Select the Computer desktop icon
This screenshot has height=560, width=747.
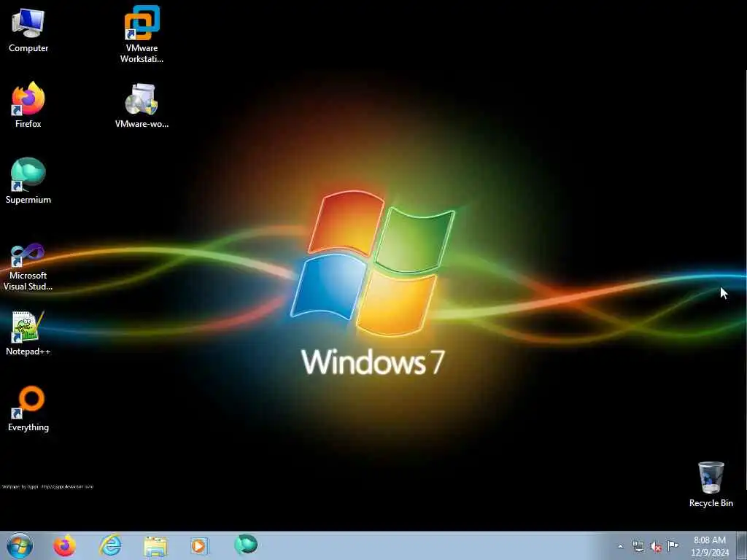(x=28, y=29)
